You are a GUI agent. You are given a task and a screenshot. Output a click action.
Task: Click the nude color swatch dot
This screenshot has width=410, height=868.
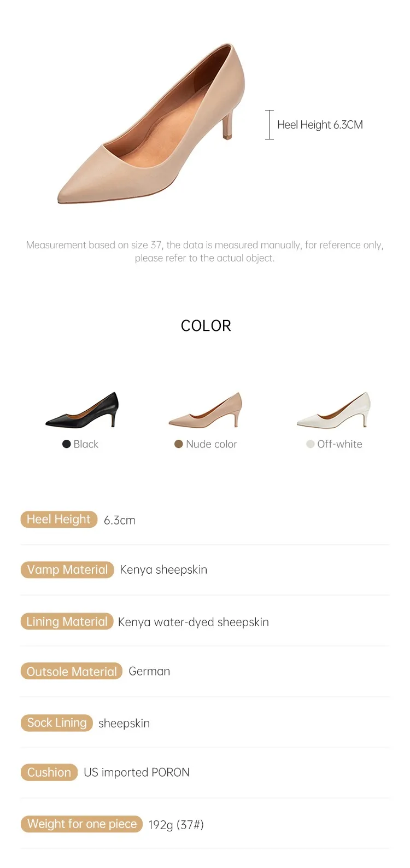(x=178, y=444)
